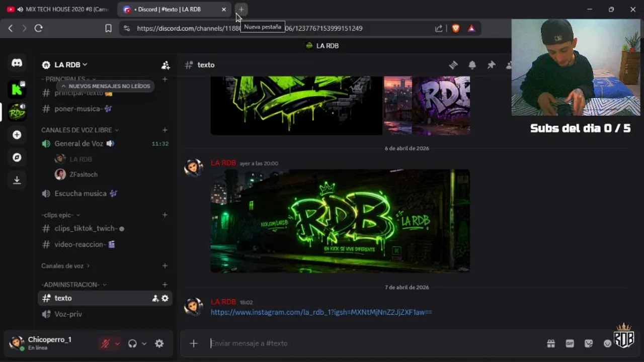This screenshot has width=644, height=362.
Task: Open the gift icon in message bar
Action: click(551, 343)
